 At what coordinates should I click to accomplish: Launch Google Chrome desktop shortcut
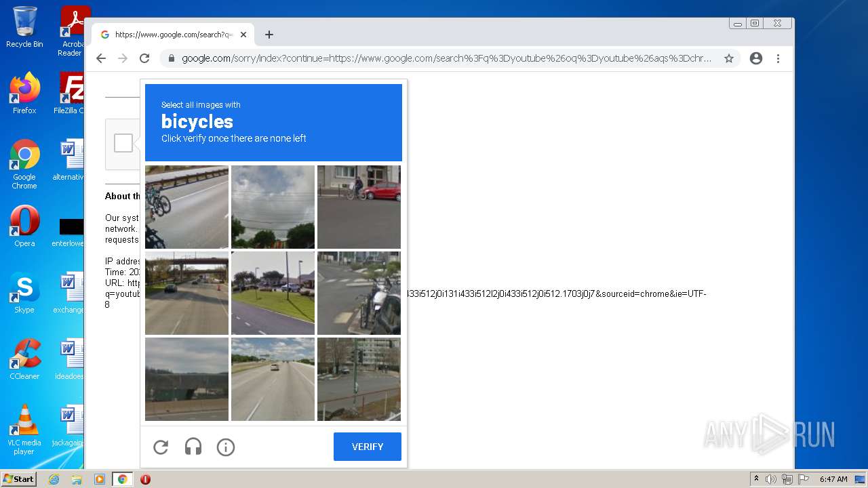[x=24, y=164]
